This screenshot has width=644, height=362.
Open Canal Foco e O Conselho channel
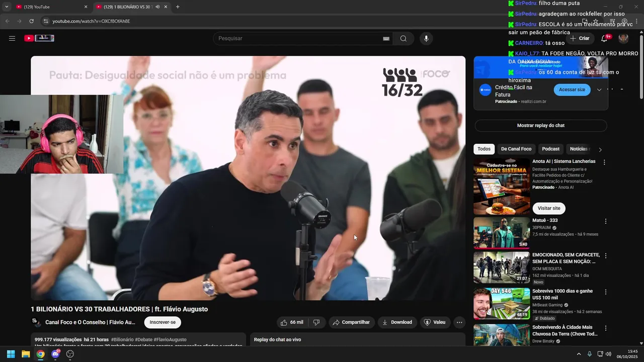coord(91,322)
